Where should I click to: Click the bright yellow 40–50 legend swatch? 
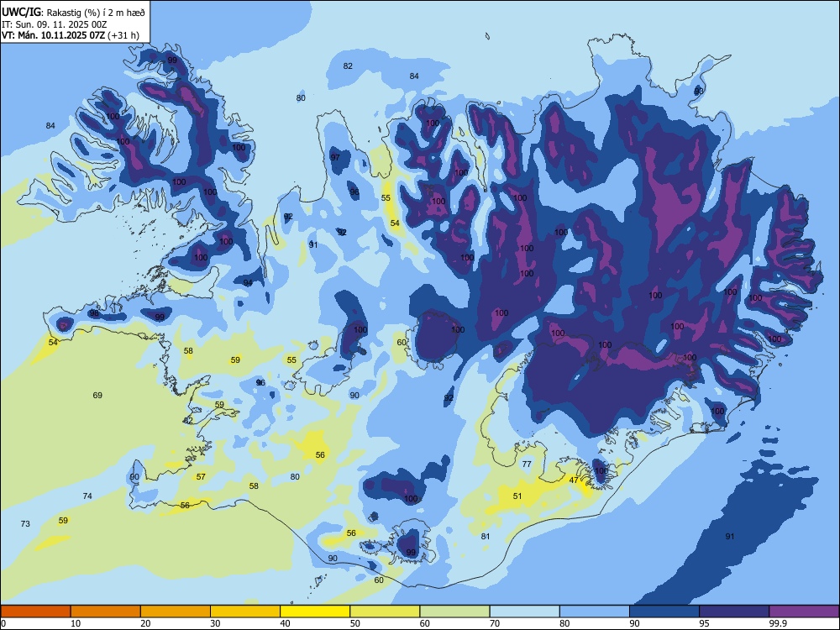315,612
